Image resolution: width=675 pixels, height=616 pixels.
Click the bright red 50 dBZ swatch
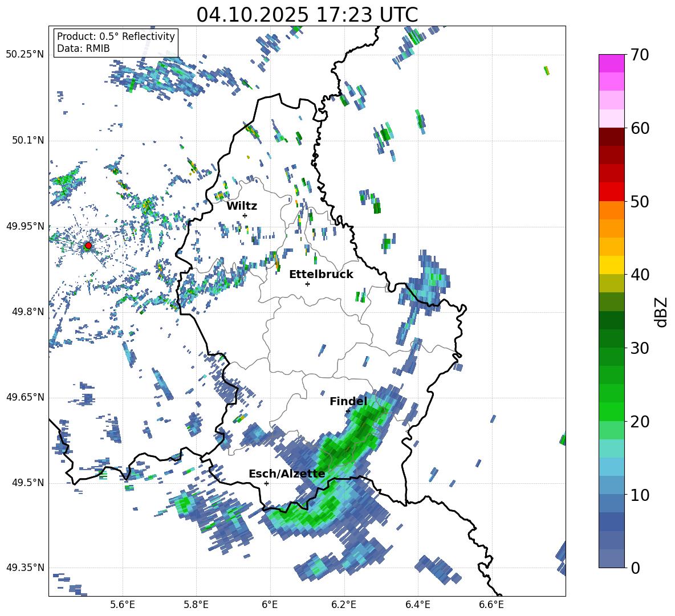(611, 192)
